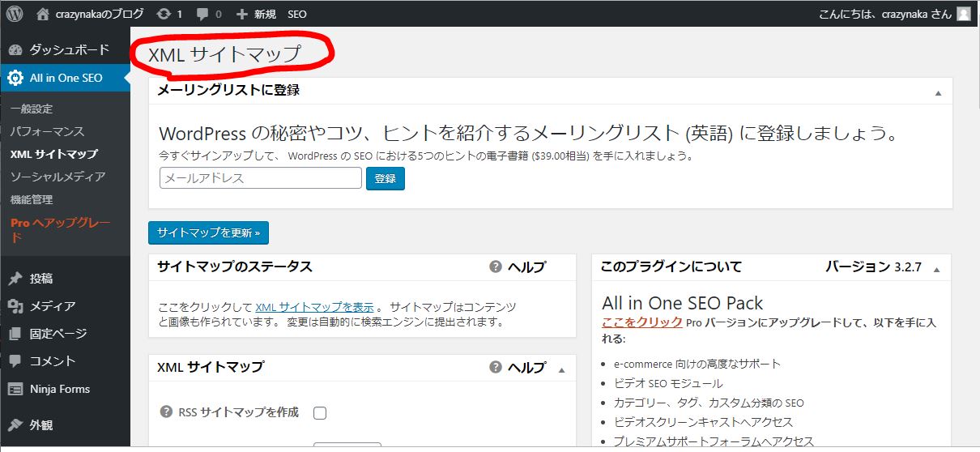The width and height of the screenshot is (980, 452).
Task: Click ヘルプ text in XML サイトマップ panel header
Action: pyautogui.click(x=526, y=367)
